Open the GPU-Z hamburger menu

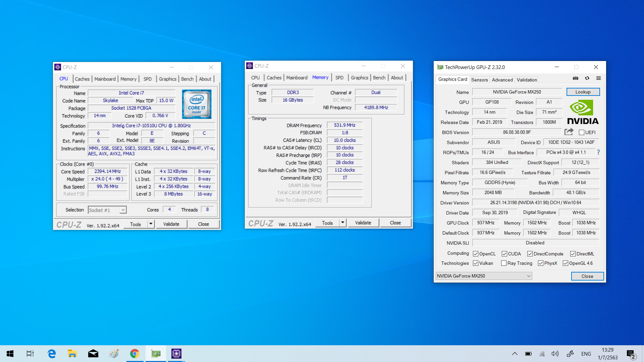[x=598, y=78]
